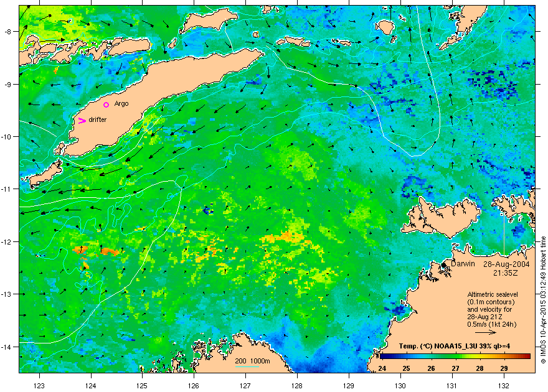Click the Temp. NOAA15_L3U legend title
This screenshot has width=548, height=392.
[455, 347]
